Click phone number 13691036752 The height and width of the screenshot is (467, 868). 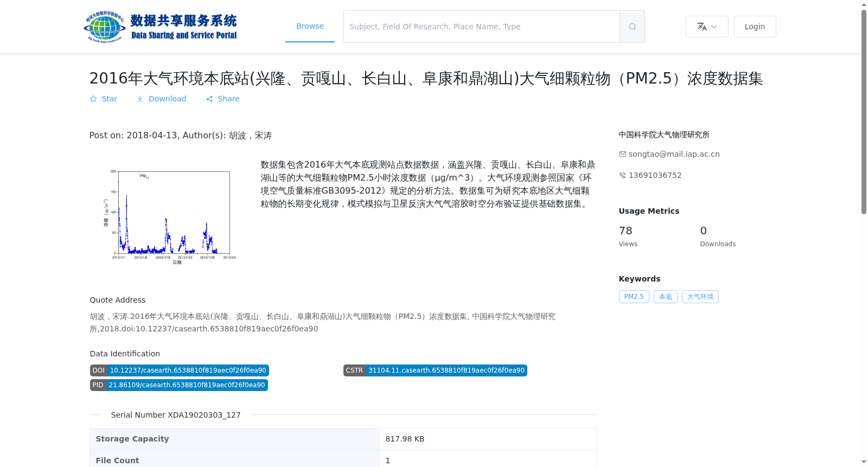pos(655,175)
